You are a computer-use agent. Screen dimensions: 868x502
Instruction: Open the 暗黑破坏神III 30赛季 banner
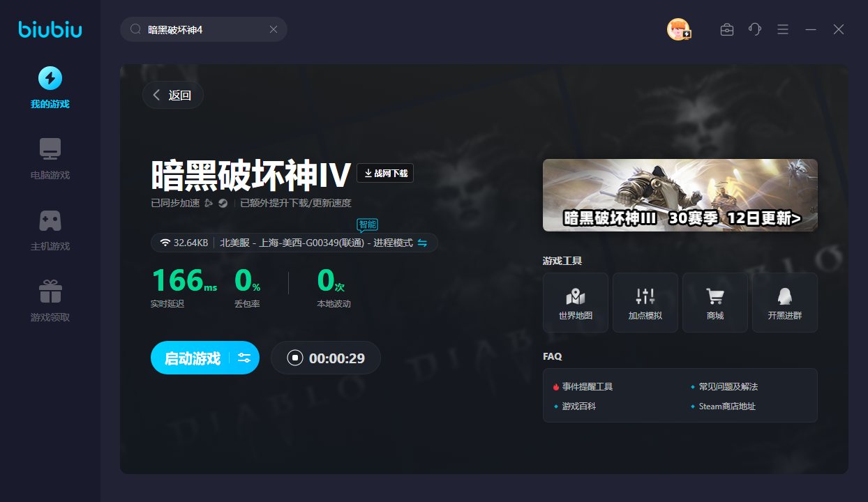[680, 195]
